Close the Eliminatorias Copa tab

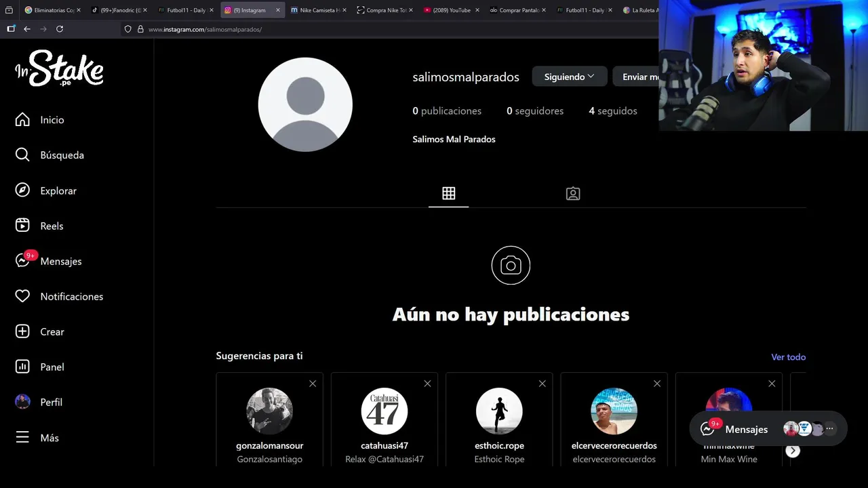79,10
